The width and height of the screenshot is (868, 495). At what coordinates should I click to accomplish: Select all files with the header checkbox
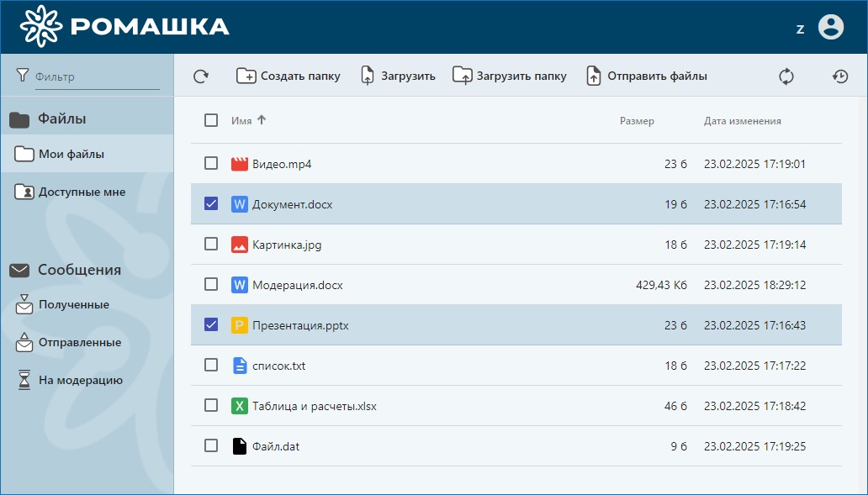(x=211, y=120)
